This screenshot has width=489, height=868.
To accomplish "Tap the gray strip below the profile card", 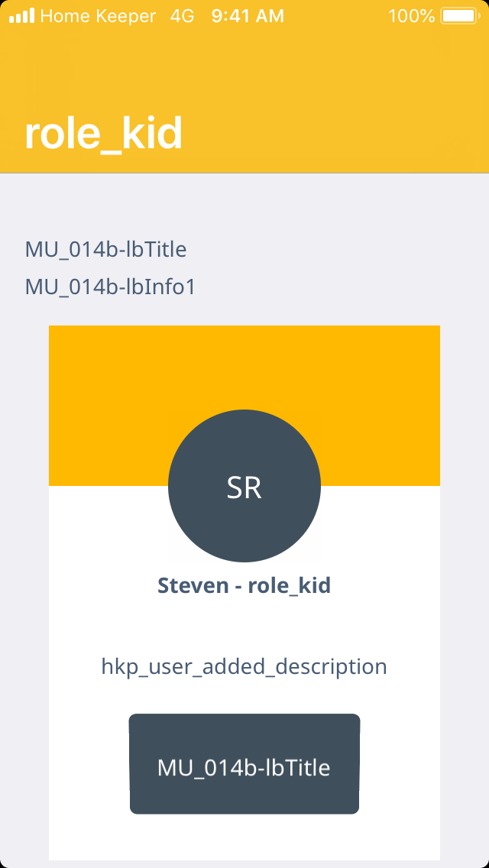I will [x=244, y=864].
